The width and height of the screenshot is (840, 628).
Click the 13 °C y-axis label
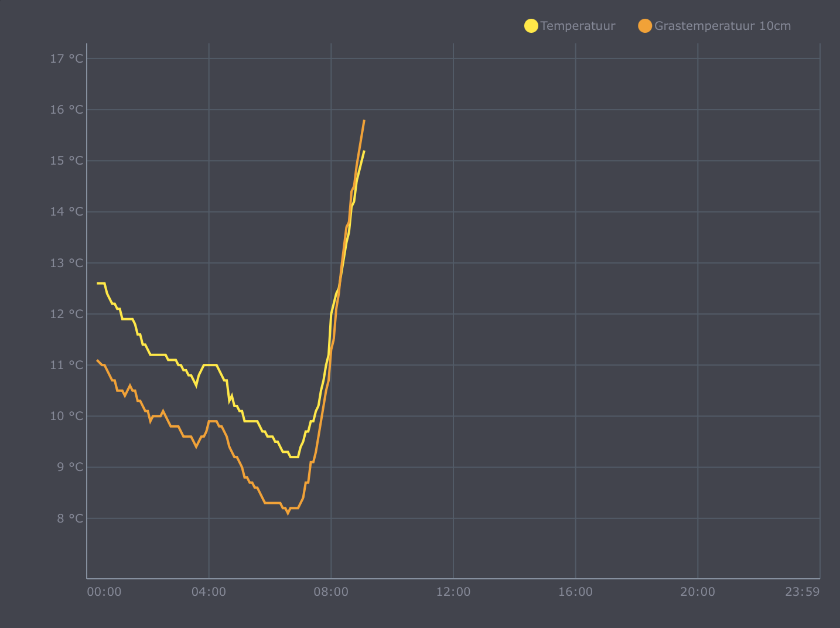coord(66,263)
